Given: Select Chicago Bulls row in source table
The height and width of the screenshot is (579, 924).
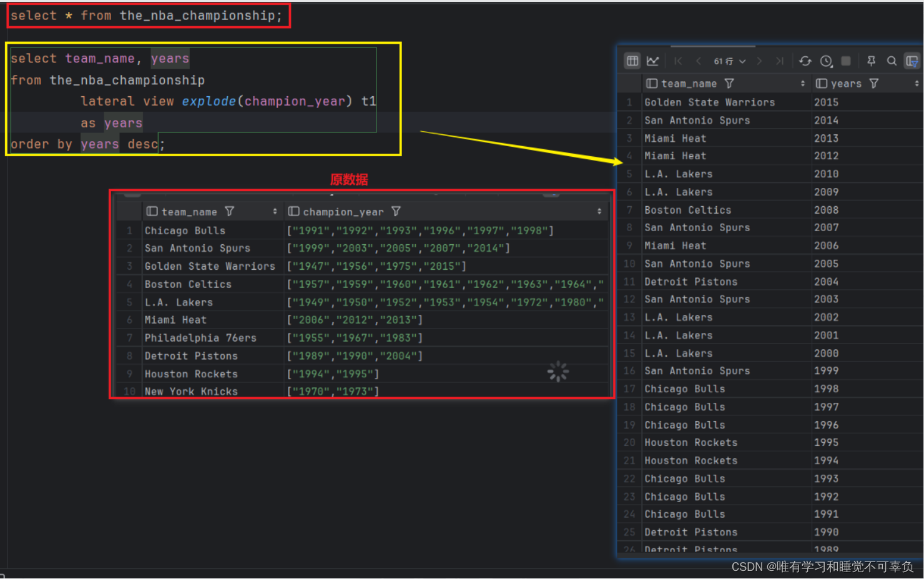Looking at the screenshot, I should (185, 230).
